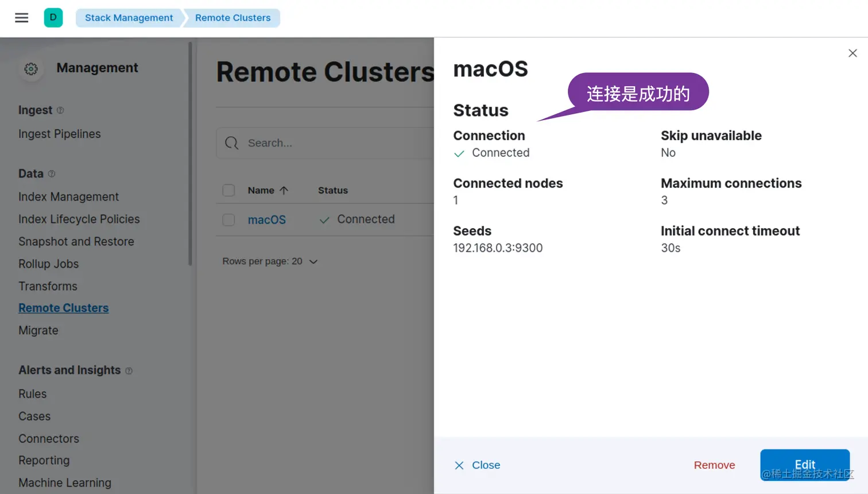Open the Rules page
Viewport: 868px width, 494px height.
coord(33,394)
